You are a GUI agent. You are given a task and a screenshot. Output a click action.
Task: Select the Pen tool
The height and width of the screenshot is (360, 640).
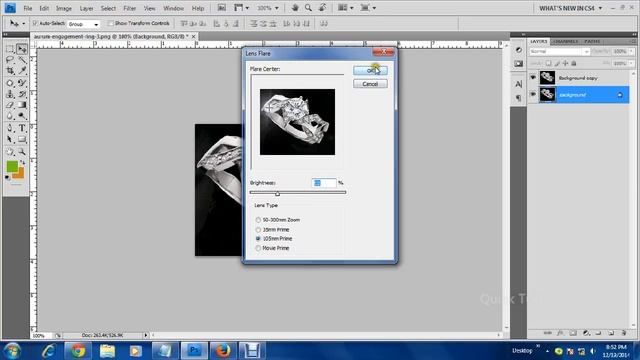(10, 129)
